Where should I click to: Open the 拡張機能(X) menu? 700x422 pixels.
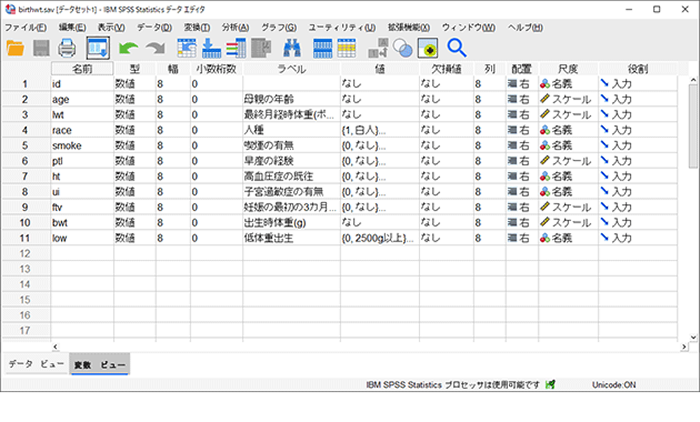(409, 28)
